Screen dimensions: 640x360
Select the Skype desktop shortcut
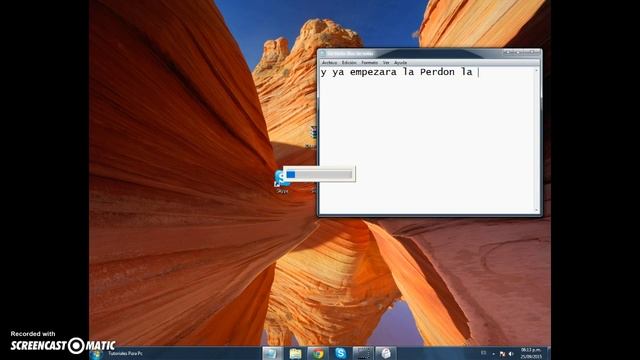pos(282,182)
